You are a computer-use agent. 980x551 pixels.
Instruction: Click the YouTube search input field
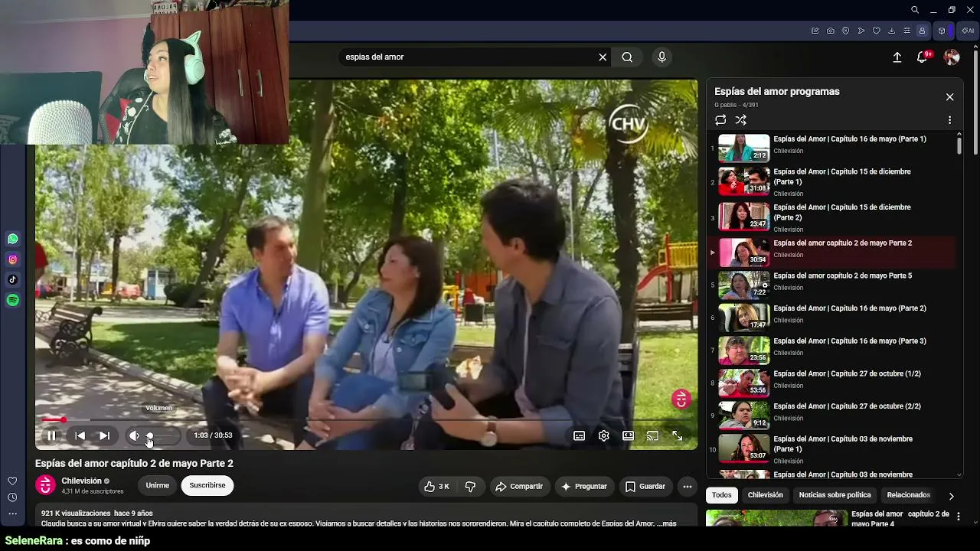point(467,57)
